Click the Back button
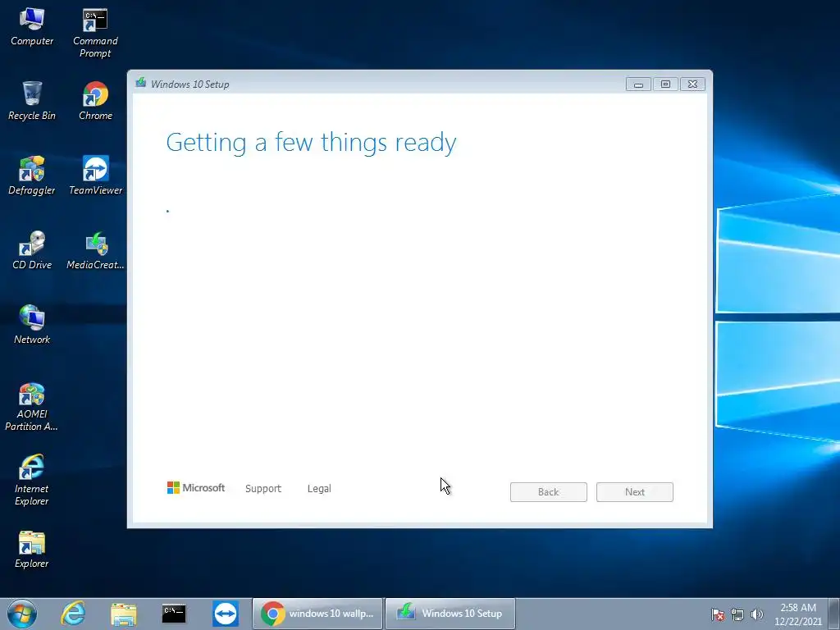840x630 pixels. point(549,492)
